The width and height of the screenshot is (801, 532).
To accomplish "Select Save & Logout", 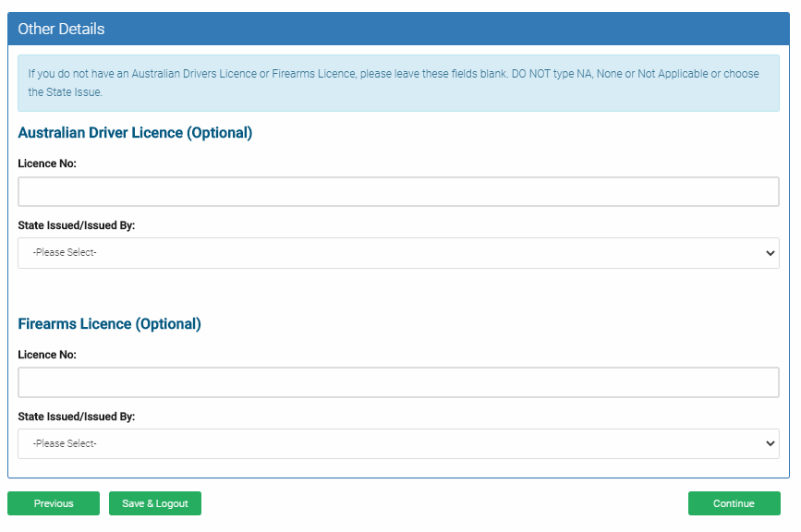I will coord(154,503).
